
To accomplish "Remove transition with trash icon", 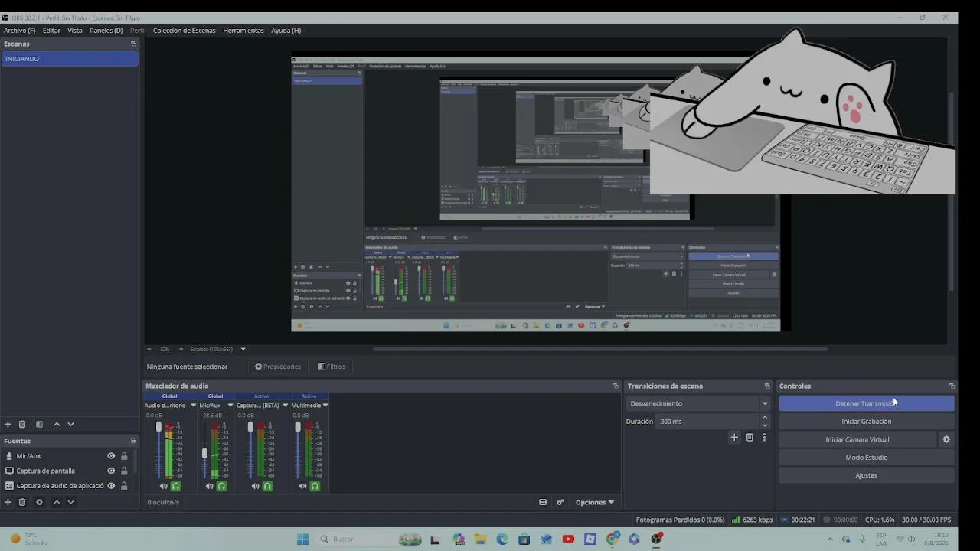I will click(750, 437).
